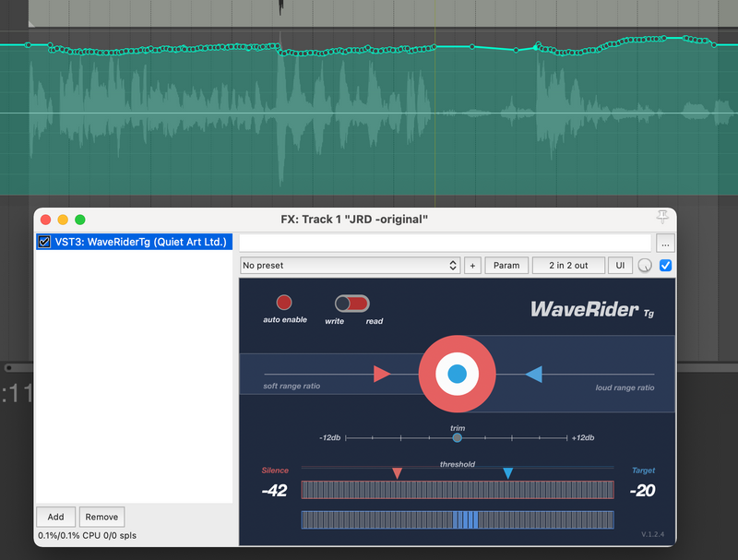Click the Add FX button
Image resolution: width=738 pixels, height=560 pixels.
55,517
